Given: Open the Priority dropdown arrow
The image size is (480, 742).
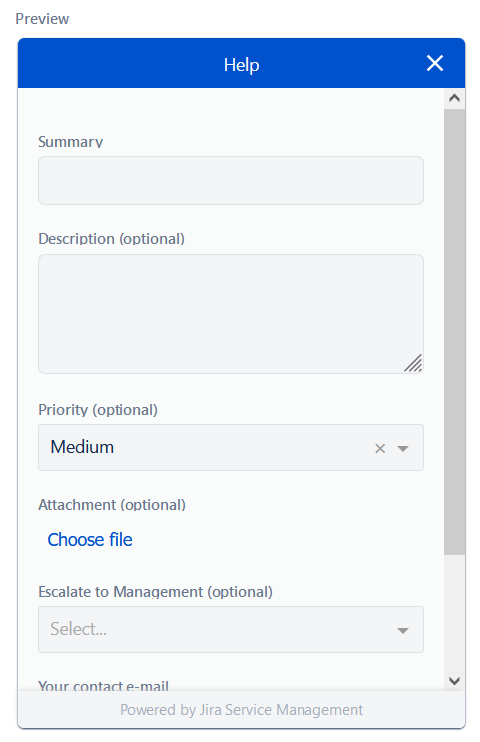Looking at the screenshot, I should (402, 449).
